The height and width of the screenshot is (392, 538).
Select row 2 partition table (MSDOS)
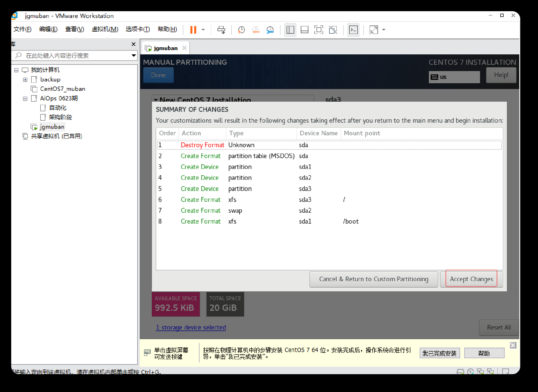pyautogui.click(x=329, y=156)
